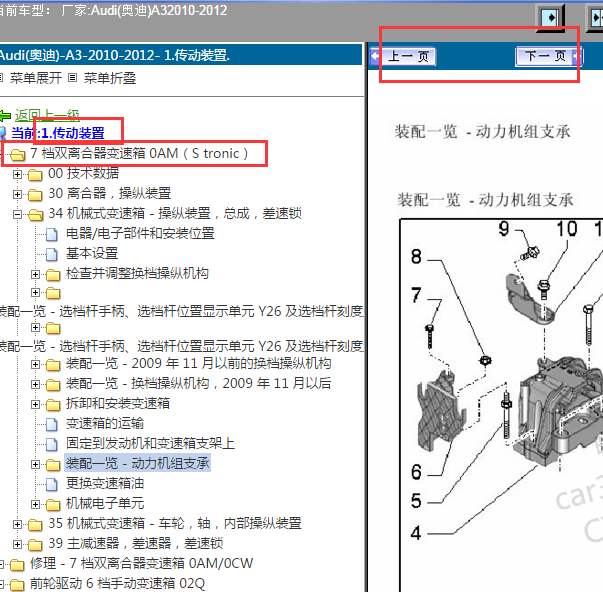Click the first arrow panel icon at the top right

click(551, 17)
